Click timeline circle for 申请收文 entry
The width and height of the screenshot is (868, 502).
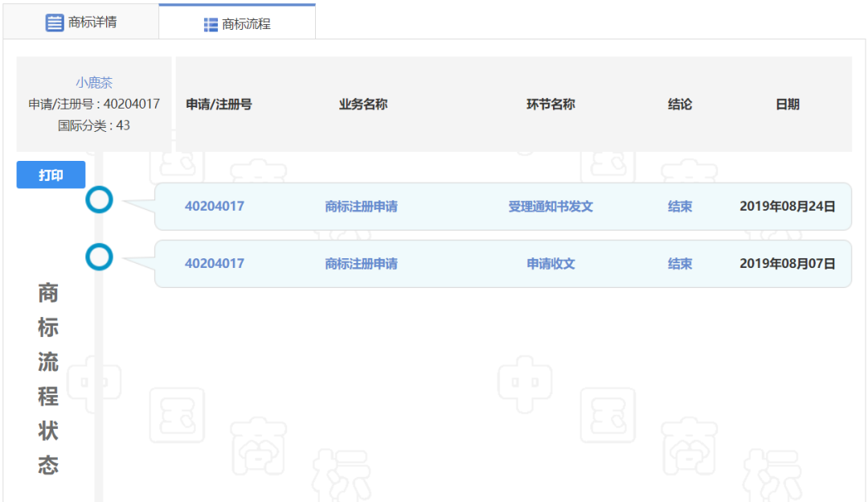point(100,257)
